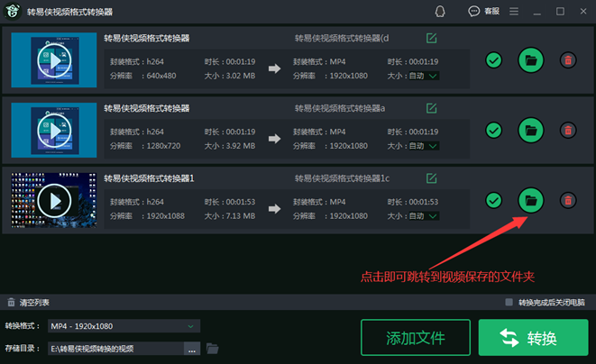Edit the output name of the first video

coord(432,38)
